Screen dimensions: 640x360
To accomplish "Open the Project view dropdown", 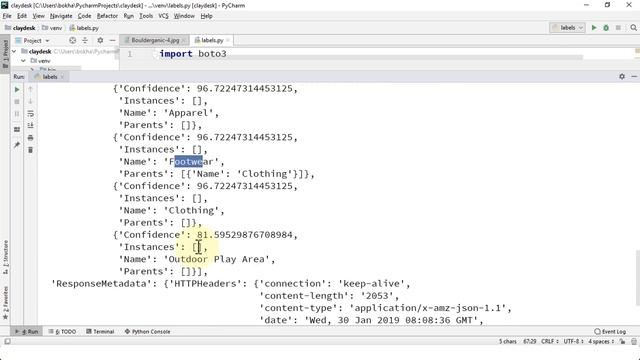I will 32,40.
